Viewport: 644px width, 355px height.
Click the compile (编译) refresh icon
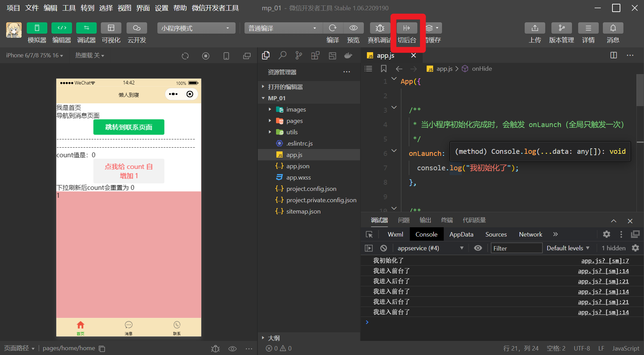point(333,28)
